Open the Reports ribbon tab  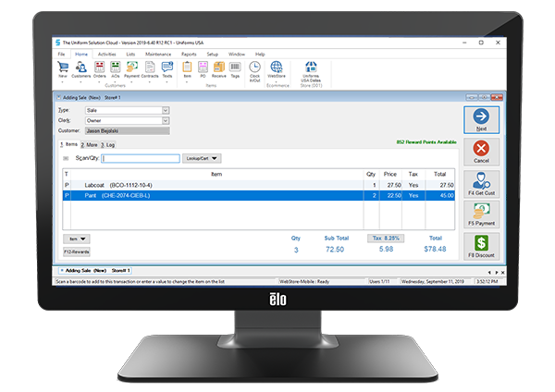click(189, 55)
